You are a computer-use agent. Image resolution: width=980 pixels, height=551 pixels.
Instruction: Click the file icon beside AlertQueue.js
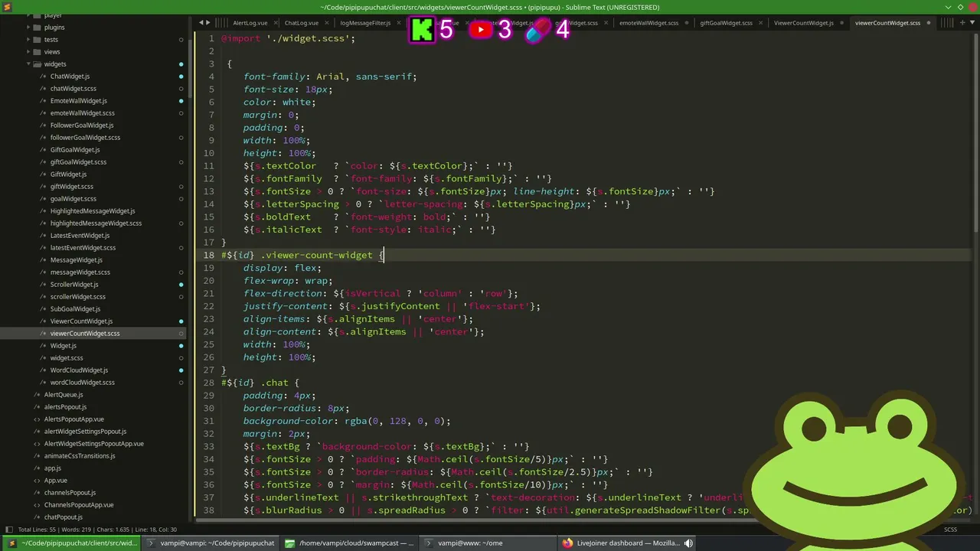tap(37, 395)
